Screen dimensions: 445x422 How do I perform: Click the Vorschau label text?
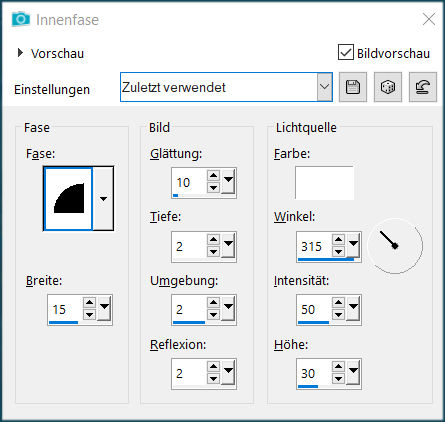click(x=57, y=53)
